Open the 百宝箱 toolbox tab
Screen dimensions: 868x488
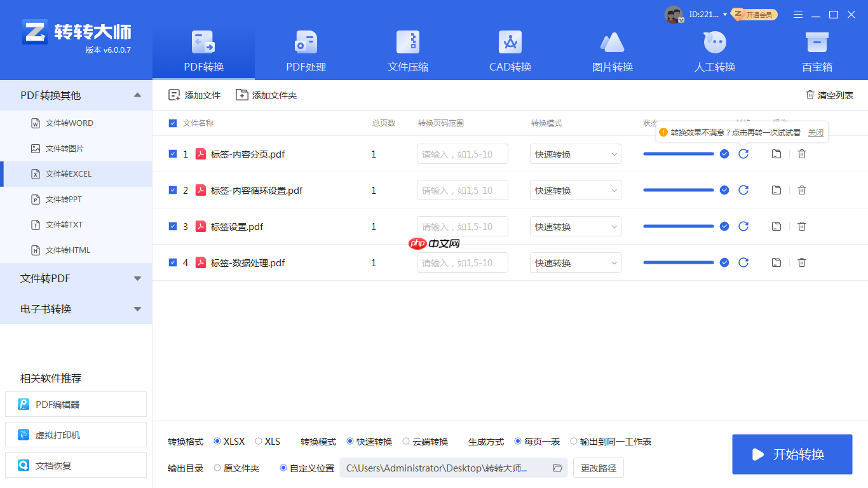click(817, 51)
